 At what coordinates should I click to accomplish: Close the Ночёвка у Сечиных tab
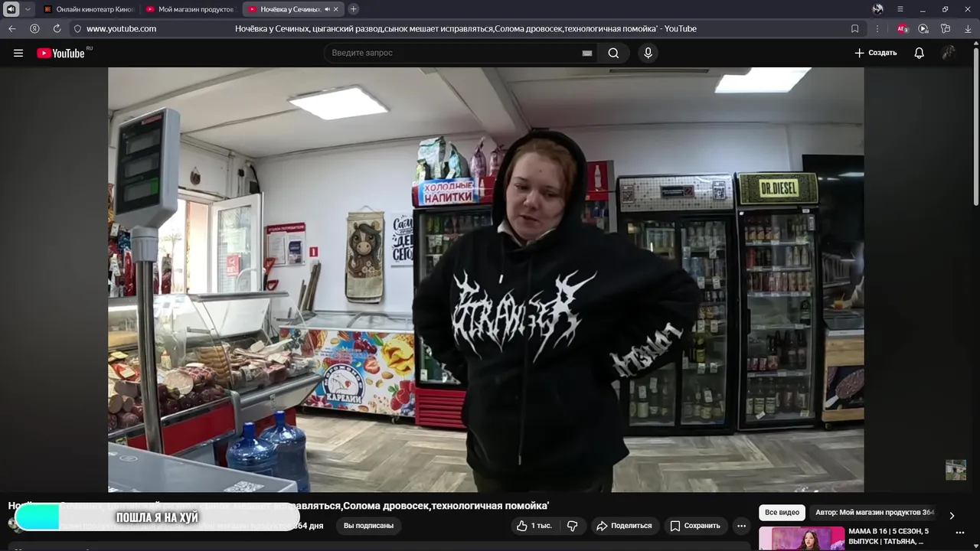point(336,9)
